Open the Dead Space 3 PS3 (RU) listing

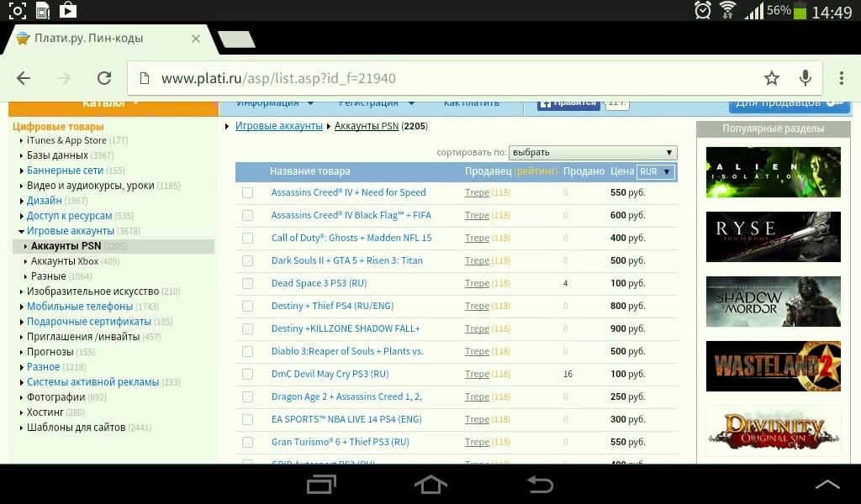[319, 284]
